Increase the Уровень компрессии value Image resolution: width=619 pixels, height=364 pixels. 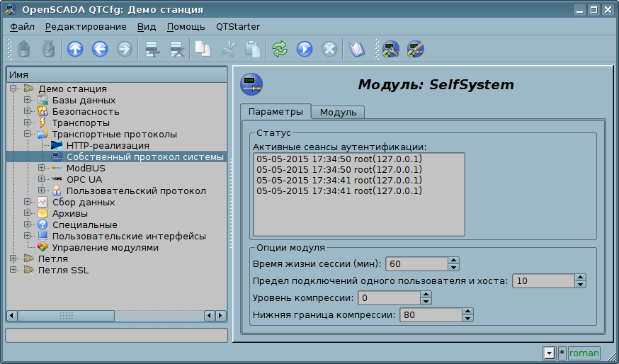(x=426, y=295)
